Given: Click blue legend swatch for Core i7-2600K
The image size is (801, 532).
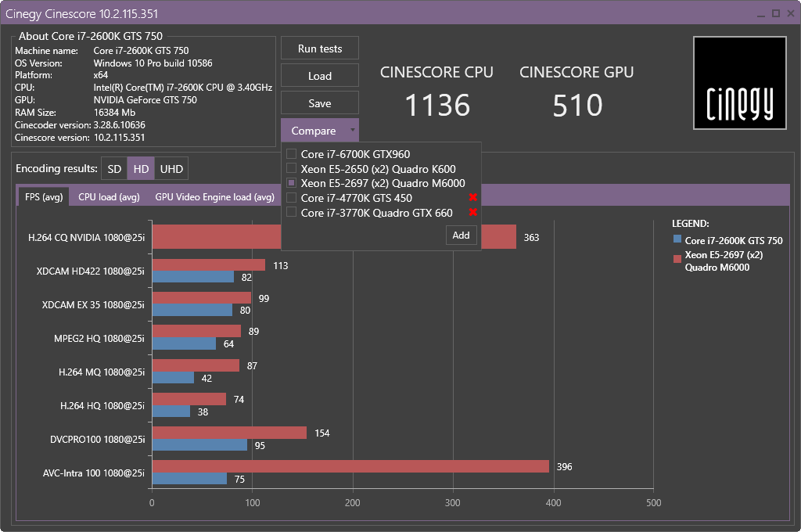Looking at the screenshot, I should click(x=677, y=239).
